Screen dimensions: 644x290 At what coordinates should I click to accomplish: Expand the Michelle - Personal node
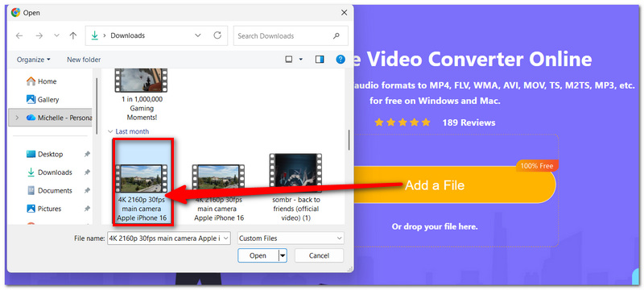(x=17, y=118)
